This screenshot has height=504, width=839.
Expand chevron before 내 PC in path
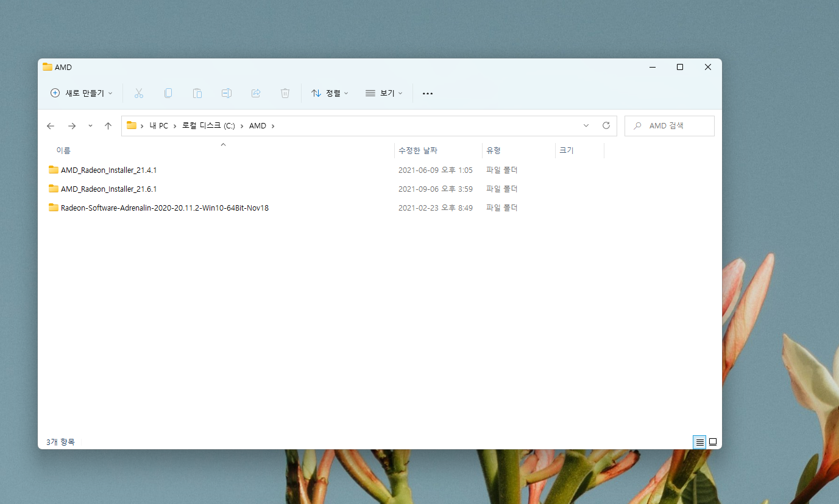(143, 126)
